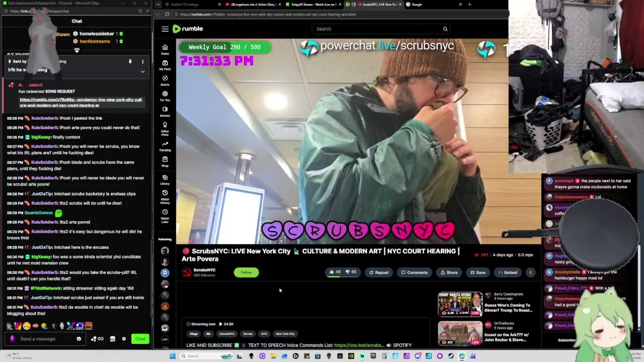Open My Feed in Rumble sidebar
Screen dimensions: 644x362
165,65
